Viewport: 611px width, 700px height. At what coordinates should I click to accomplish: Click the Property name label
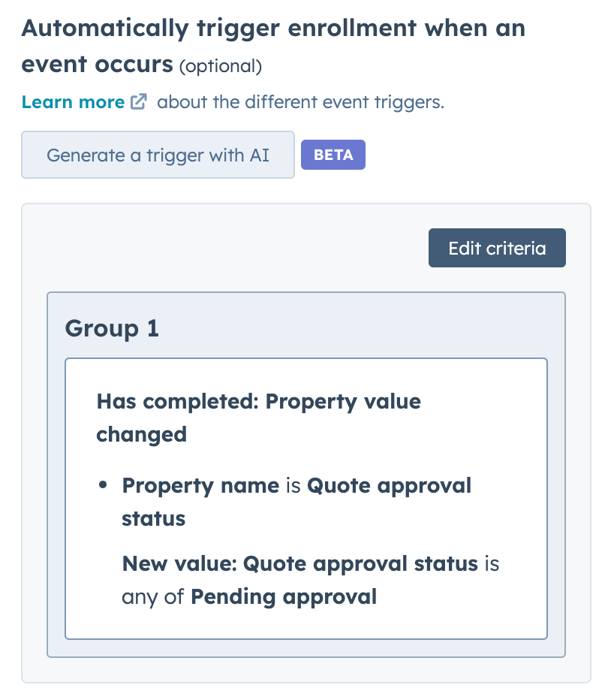(x=200, y=485)
